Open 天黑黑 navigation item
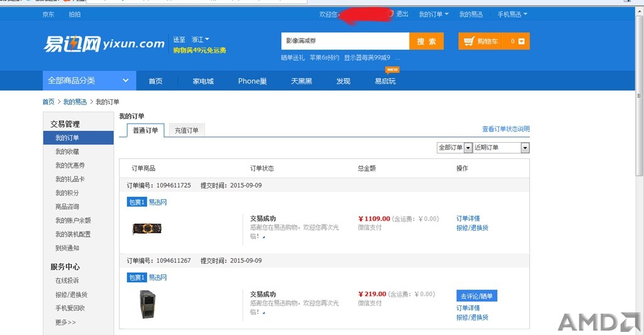This screenshot has height=335, width=644. click(x=301, y=81)
